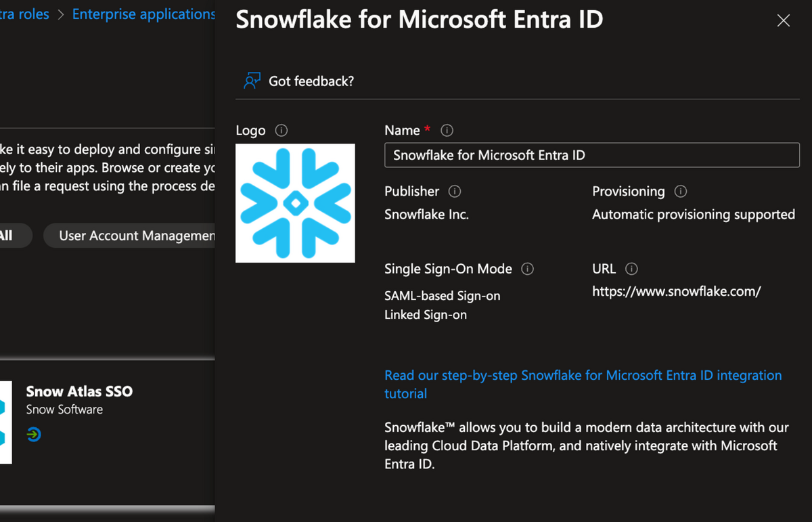The width and height of the screenshot is (812, 522).
Task: Click the Got feedback? link
Action: (311, 81)
